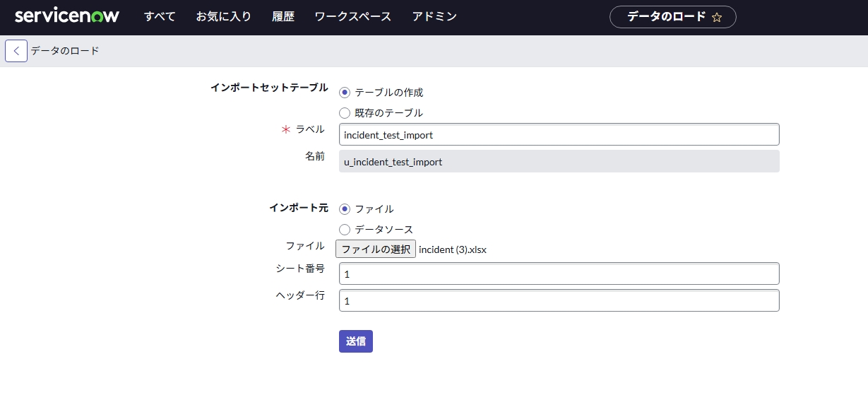The height and width of the screenshot is (412, 868).
Task: Click into the ラベル input field
Action: point(559,135)
